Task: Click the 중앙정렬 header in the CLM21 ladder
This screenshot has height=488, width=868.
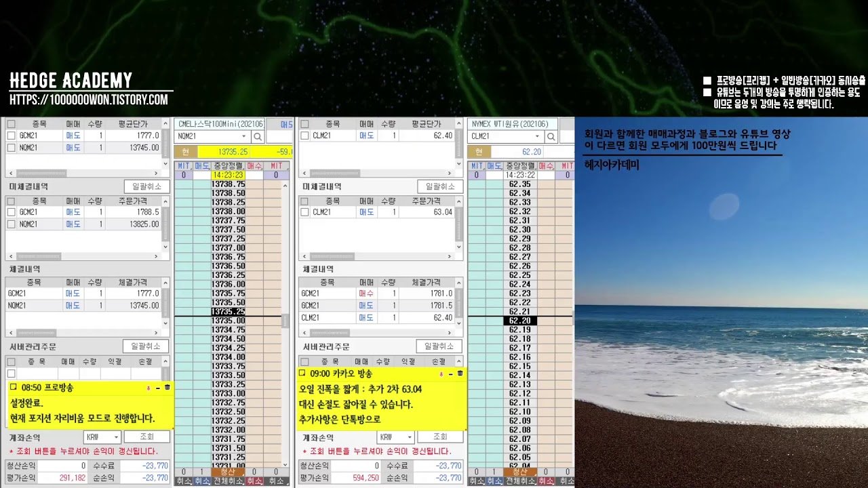Action: (520, 165)
